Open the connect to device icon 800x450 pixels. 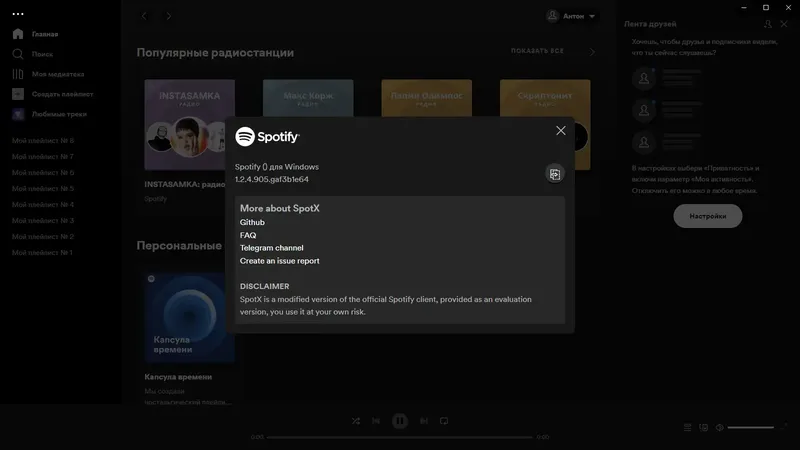[x=704, y=428]
